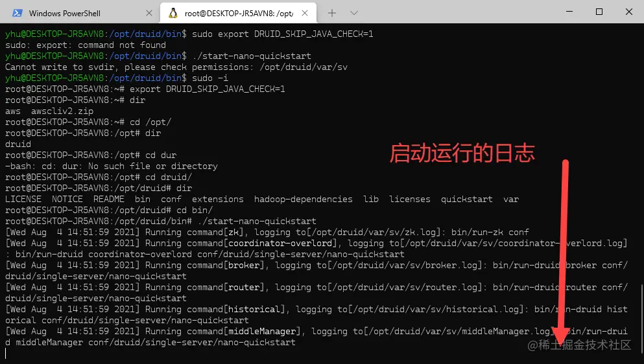Click '[middleManager]' in the log output
Image resolution: width=644 pixels, height=364 pixels.
pos(262,332)
